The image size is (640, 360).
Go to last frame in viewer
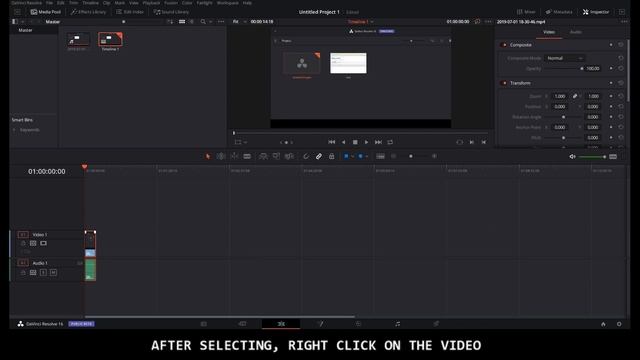(378, 142)
